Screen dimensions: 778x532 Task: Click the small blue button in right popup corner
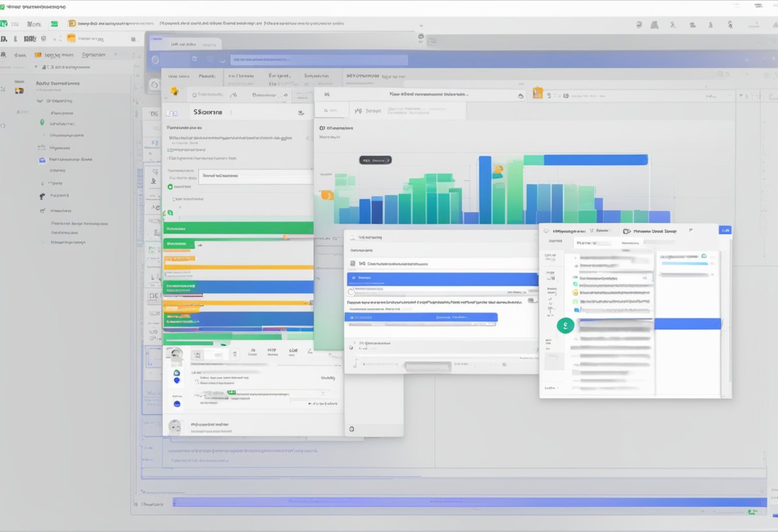[x=725, y=230]
